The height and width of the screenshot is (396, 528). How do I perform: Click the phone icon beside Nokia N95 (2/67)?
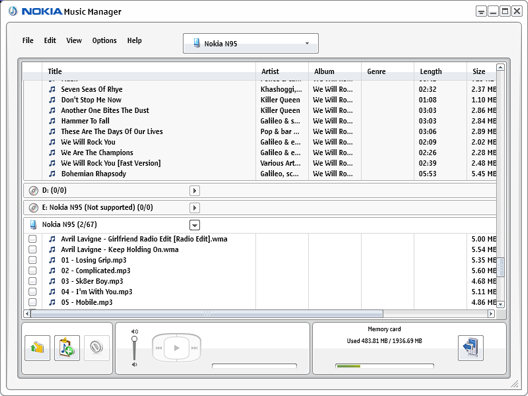pos(33,225)
